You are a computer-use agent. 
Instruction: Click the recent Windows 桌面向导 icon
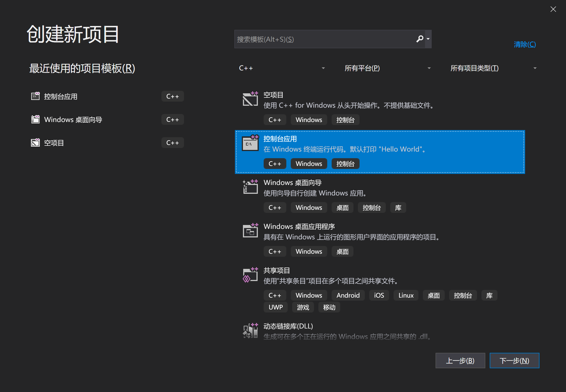pyautogui.click(x=35, y=119)
